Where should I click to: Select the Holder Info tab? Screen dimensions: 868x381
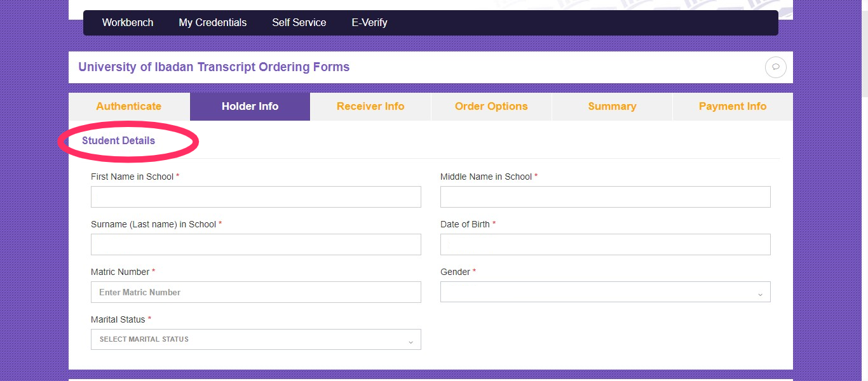[250, 106]
